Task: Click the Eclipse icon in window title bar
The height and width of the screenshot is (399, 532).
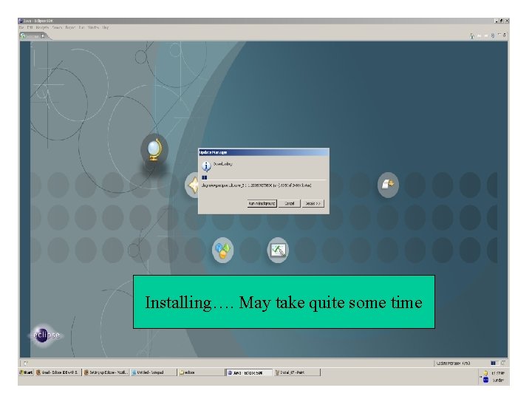Action: tap(21, 21)
